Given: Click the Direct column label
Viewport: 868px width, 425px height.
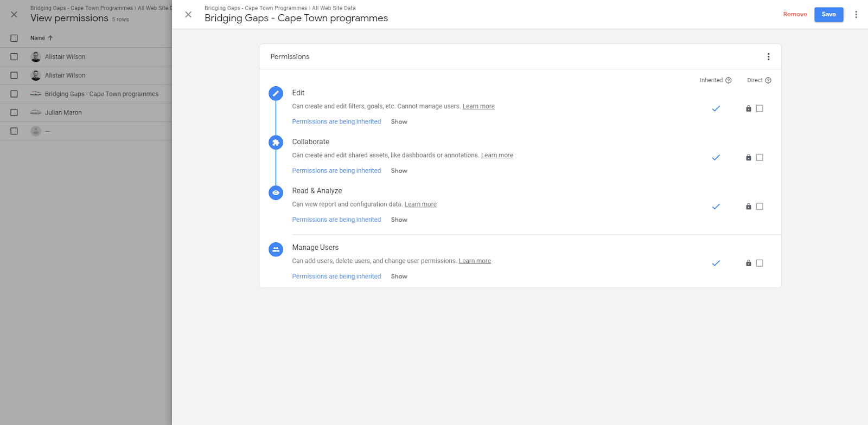Looking at the screenshot, I should click(755, 80).
